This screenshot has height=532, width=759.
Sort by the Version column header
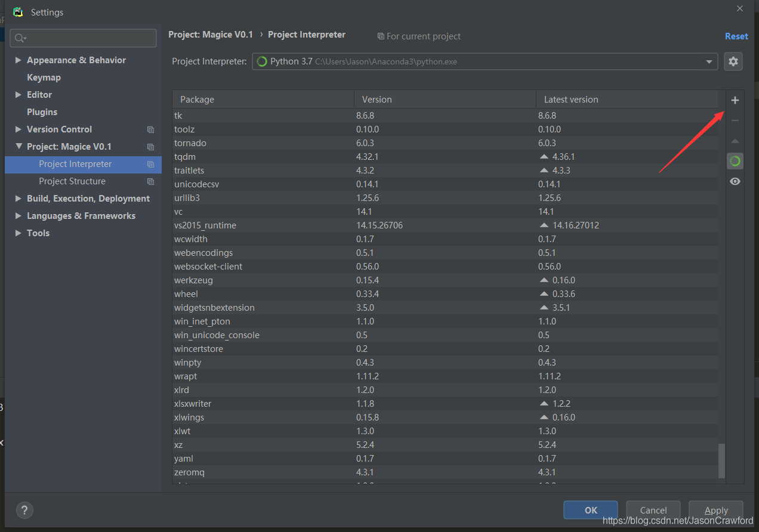click(x=445, y=100)
